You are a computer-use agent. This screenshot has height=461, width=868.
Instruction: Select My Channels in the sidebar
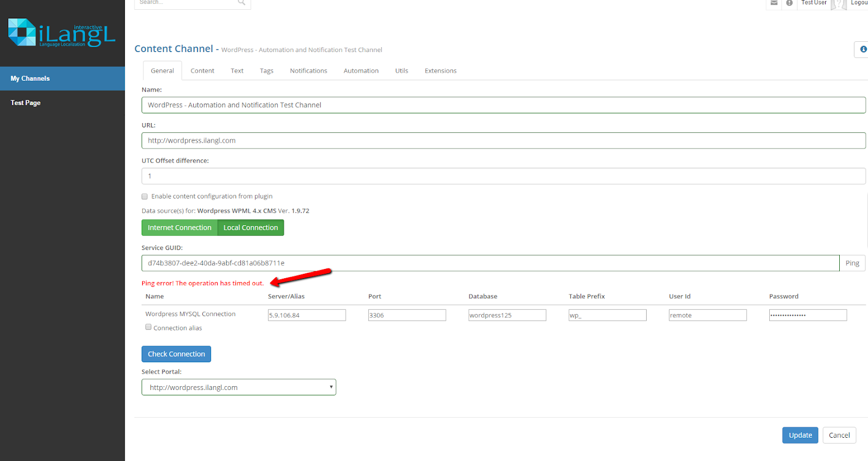(x=62, y=79)
